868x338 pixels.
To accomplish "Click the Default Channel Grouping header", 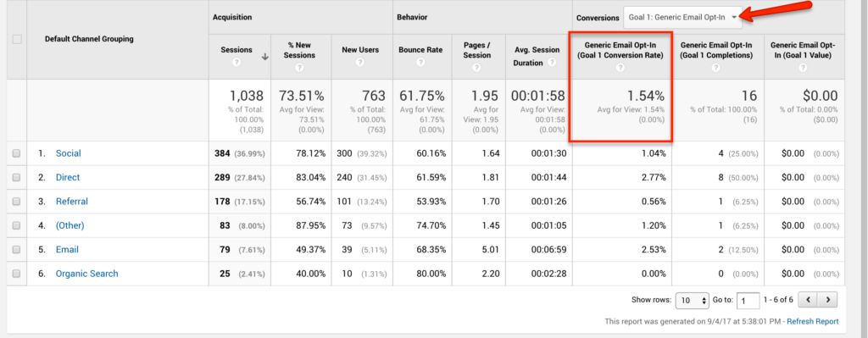I will click(89, 39).
